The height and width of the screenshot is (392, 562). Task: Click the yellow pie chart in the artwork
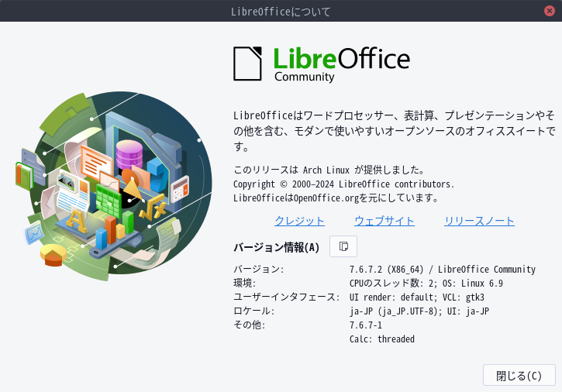(53, 255)
